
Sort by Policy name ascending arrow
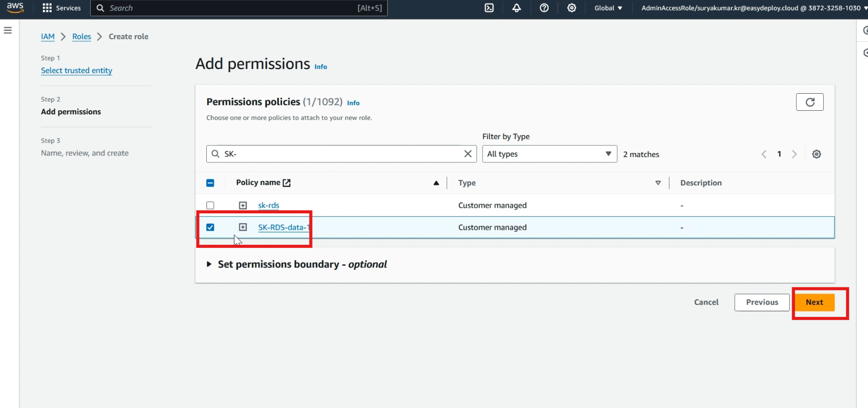pyautogui.click(x=436, y=183)
